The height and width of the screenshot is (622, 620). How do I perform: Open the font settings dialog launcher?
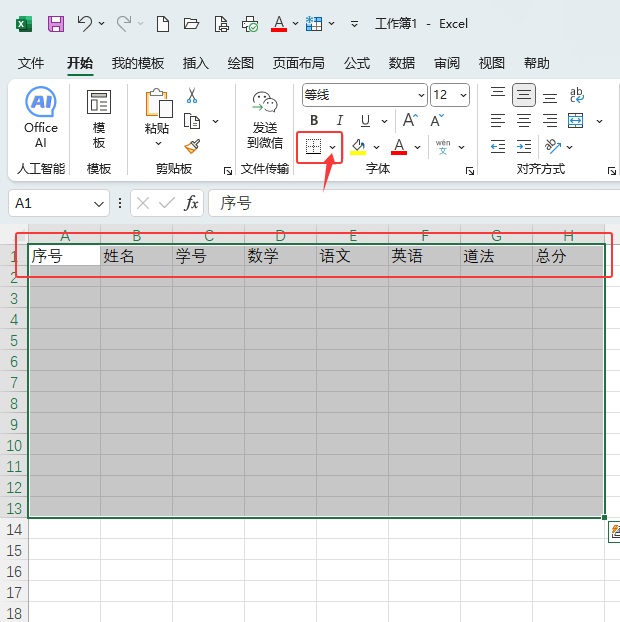pyautogui.click(x=470, y=171)
